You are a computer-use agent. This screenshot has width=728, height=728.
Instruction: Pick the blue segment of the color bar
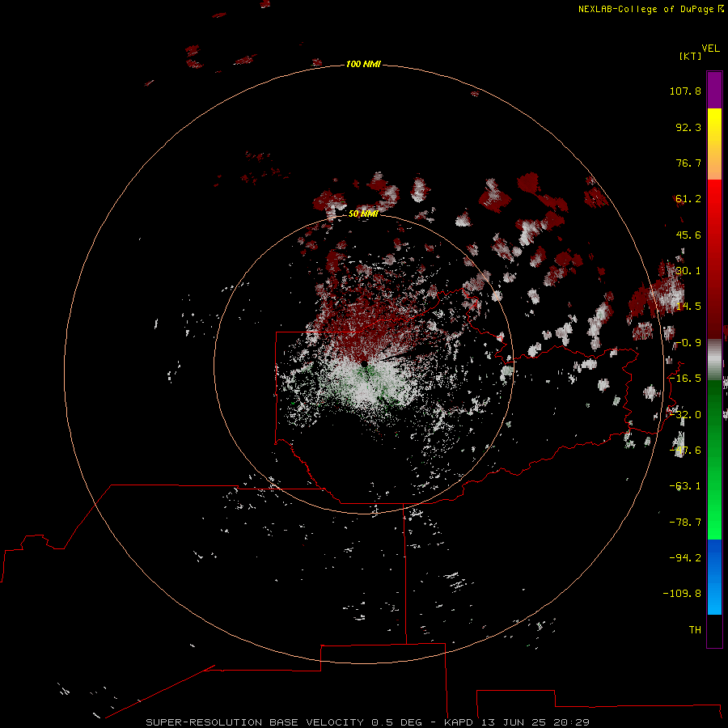(714, 577)
